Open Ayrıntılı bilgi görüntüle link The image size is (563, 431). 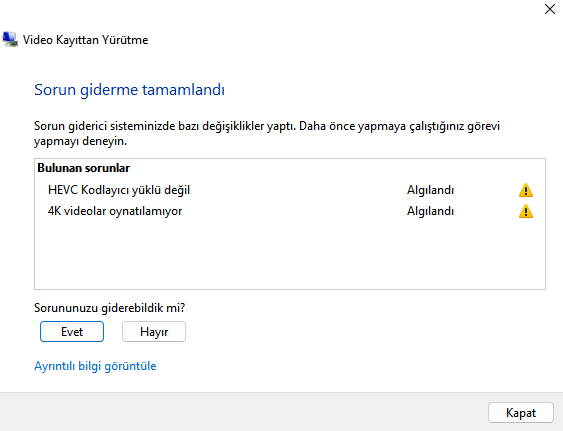pos(95,366)
